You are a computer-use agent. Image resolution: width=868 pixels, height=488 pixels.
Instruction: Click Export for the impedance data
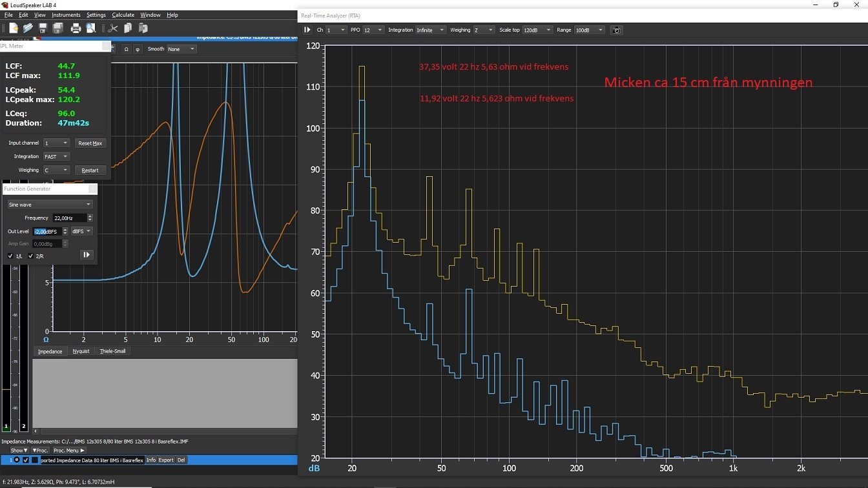166,460
